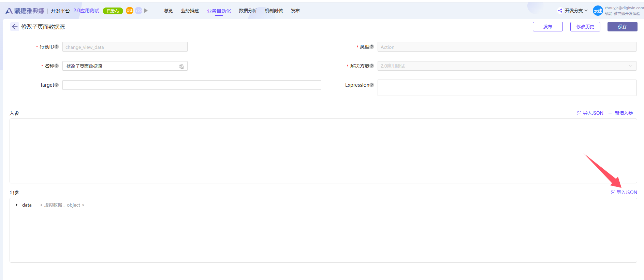The width and height of the screenshot is (644, 280).
Task: Click the 开发平台 label
Action: (60, 11)
